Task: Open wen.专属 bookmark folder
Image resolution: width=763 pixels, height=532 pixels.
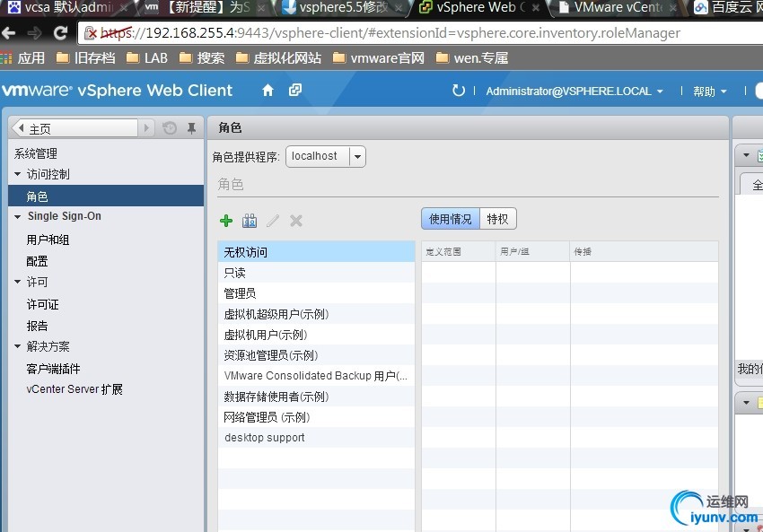Action: click(472, 58)
